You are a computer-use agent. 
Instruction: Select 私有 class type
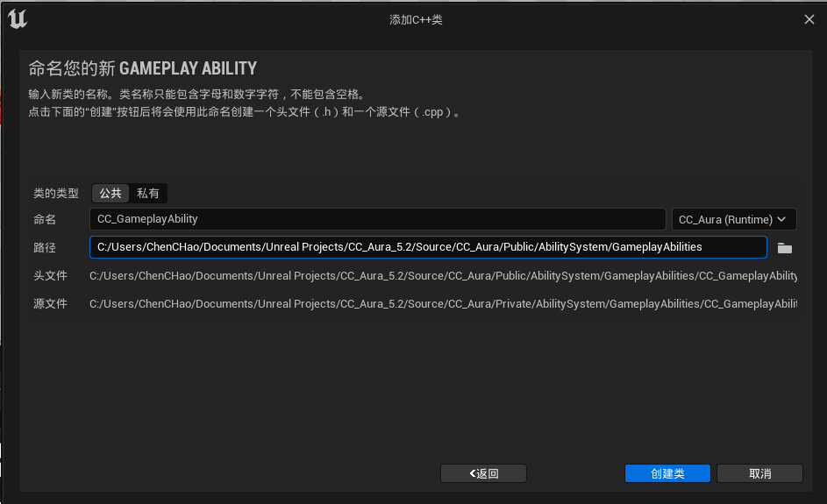(147, 194)
